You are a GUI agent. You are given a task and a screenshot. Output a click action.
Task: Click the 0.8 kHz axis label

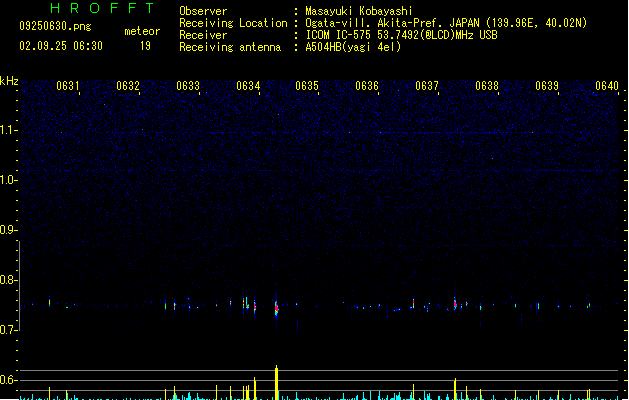pos(8,280)
